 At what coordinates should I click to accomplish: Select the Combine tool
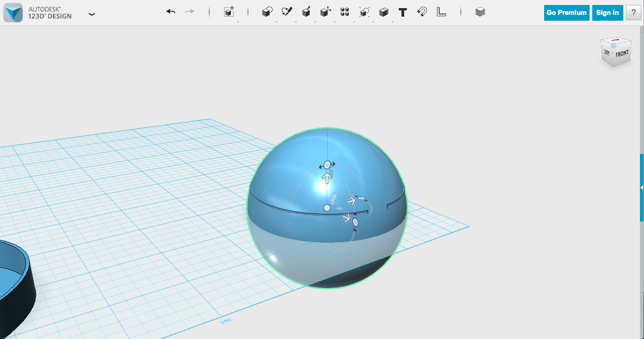[x=383, y=12]
